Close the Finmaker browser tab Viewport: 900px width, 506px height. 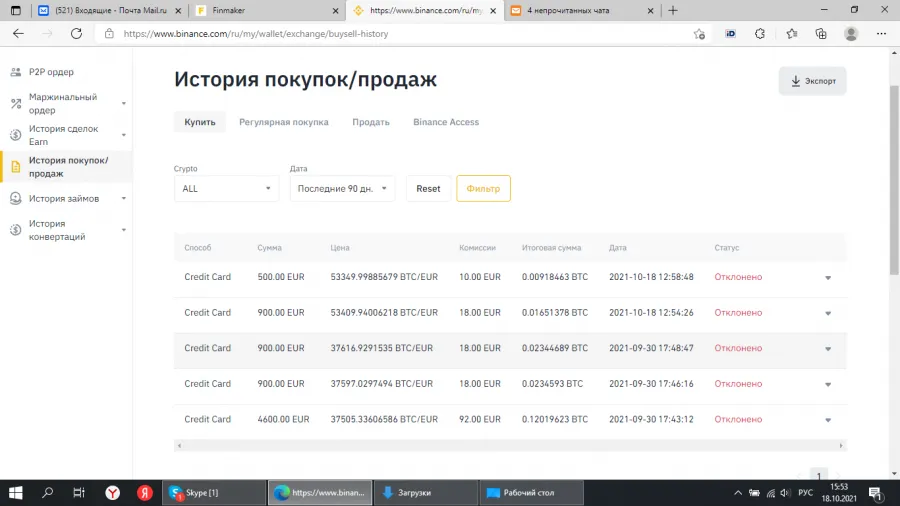[335, 10]
